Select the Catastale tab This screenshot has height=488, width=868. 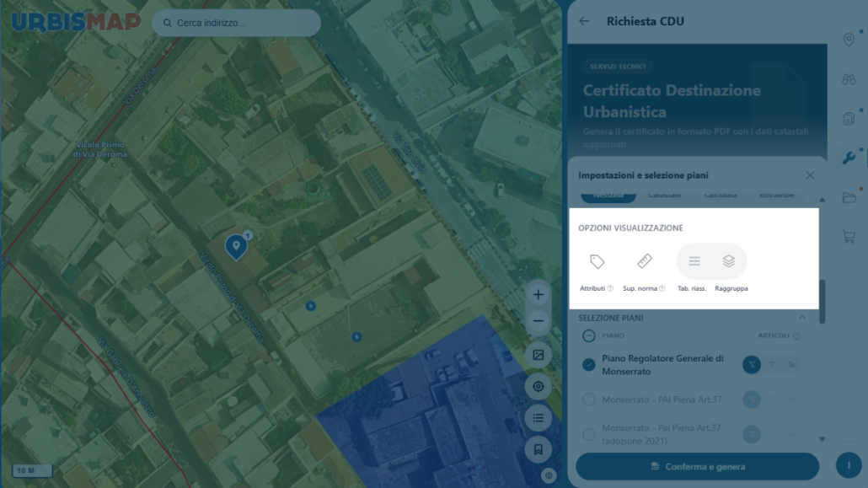pos(664,195)
